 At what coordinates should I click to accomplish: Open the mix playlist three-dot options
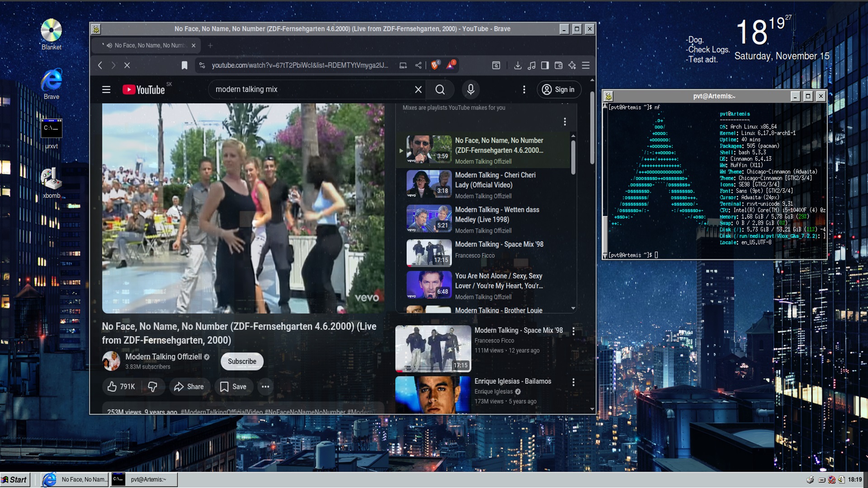click(565, 122)
